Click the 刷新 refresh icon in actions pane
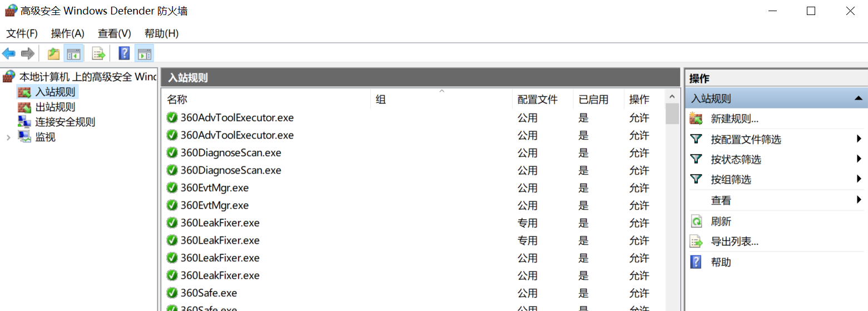 tap(696, 221)
